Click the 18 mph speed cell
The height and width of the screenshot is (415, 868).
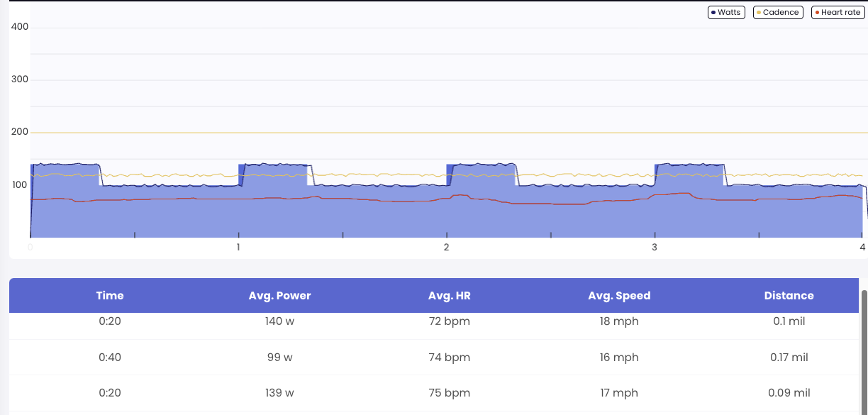tap(619, 321)
